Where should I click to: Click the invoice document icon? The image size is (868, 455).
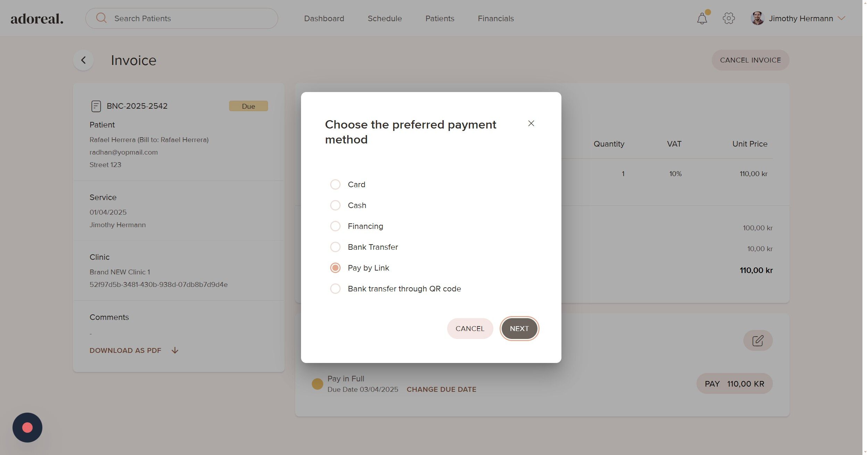tap(96, 106)
